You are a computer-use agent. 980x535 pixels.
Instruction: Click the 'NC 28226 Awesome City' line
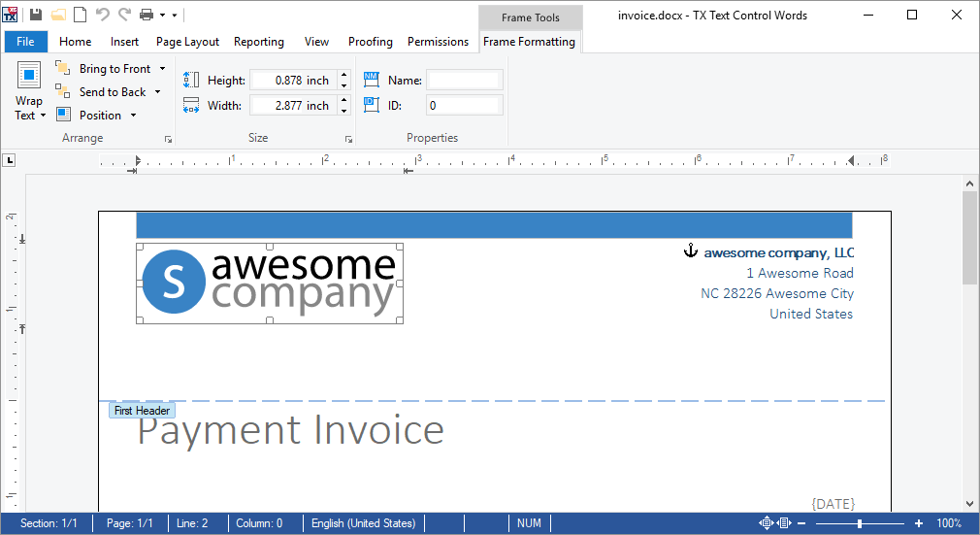coord(777,293)
